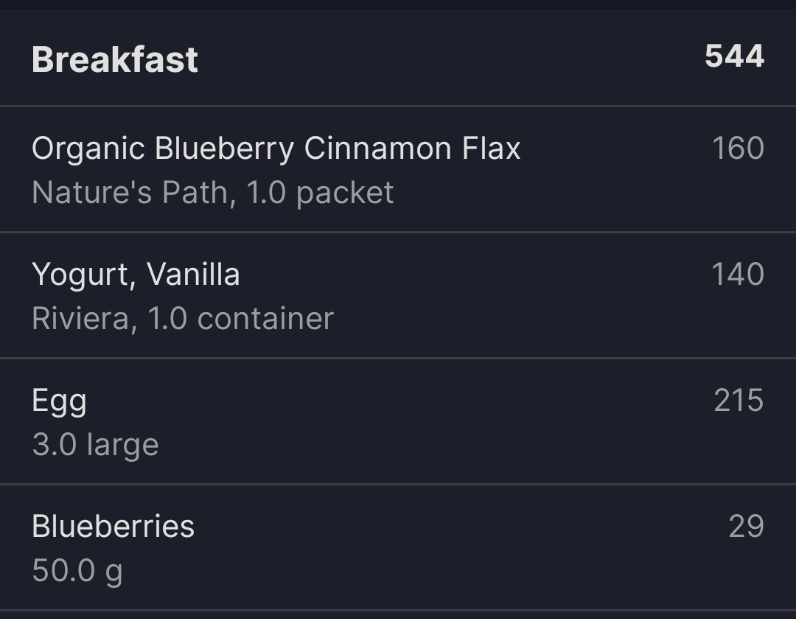Tap the Breakfast meal header
The width and height of the screenshot is (796, 619).
click(115, 59)
